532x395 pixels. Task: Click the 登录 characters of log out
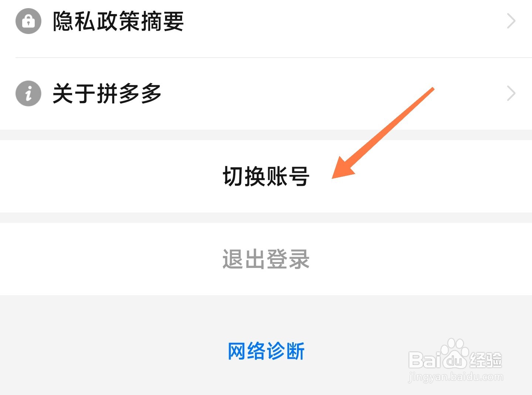[x=288, y=259]
